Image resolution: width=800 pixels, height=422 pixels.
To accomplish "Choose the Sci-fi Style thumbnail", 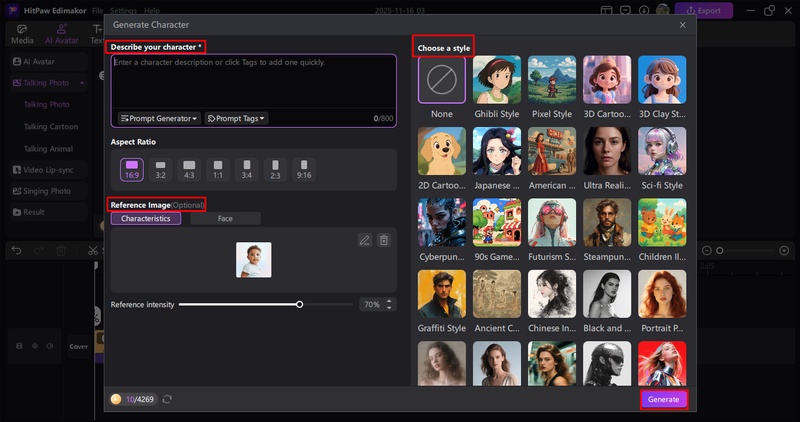I will [x=662, y=151].
